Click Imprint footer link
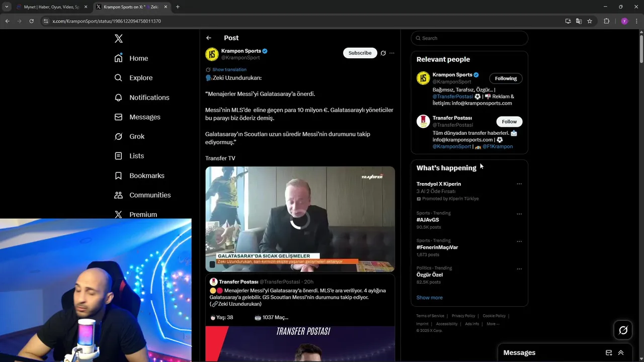The width and height of the screenshot is (644, 362). [x=422, y=324]
